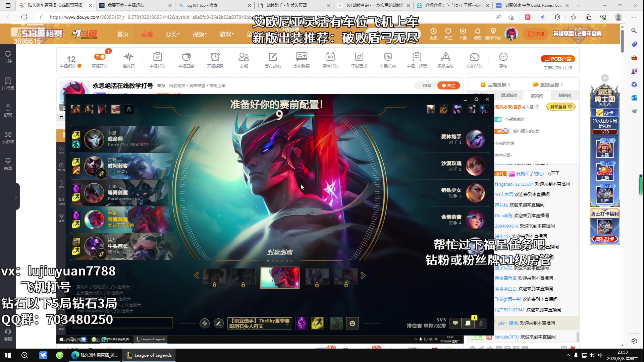644x362 pixels.
Task: Open the 历史 history icon
Action: point(433,34)
